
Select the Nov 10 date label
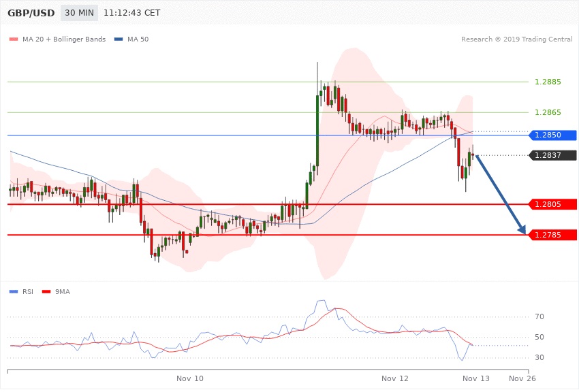pos(189,378)
